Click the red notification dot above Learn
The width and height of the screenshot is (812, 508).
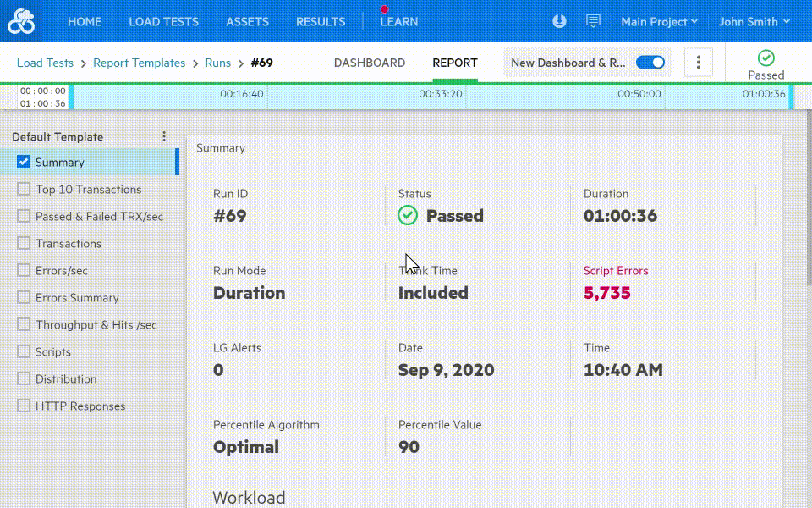pos(384,9)
